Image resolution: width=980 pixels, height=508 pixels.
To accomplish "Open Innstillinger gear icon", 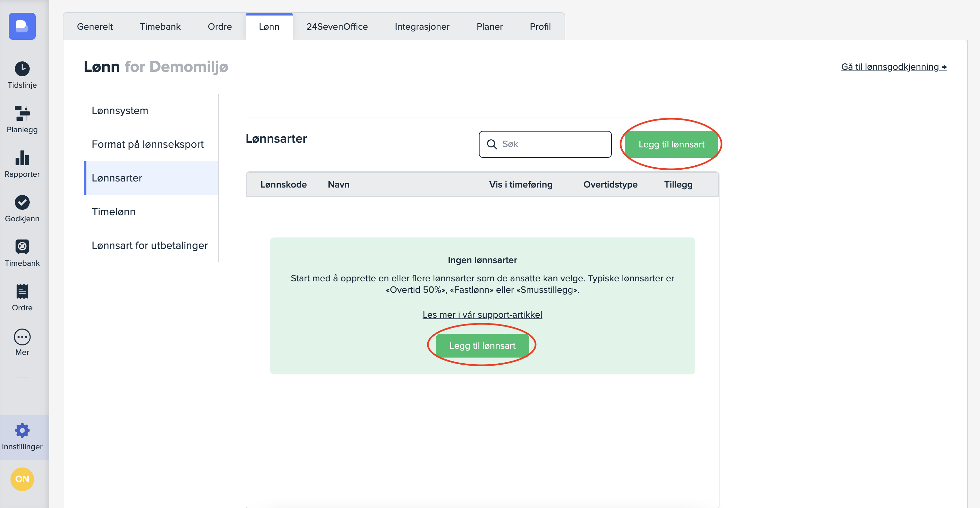I will (x=22, y=430).
